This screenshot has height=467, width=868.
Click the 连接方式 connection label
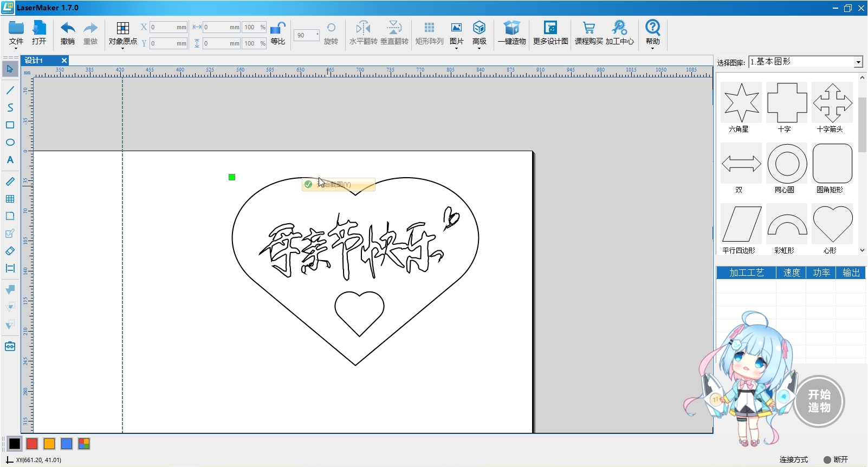pyautogui.click(x=793, y=459)
